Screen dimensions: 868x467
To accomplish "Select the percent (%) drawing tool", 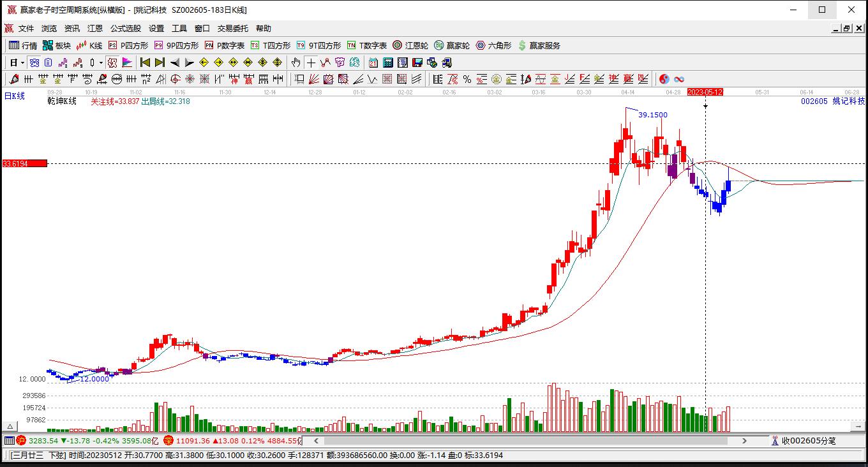I will tap(467, 79).
